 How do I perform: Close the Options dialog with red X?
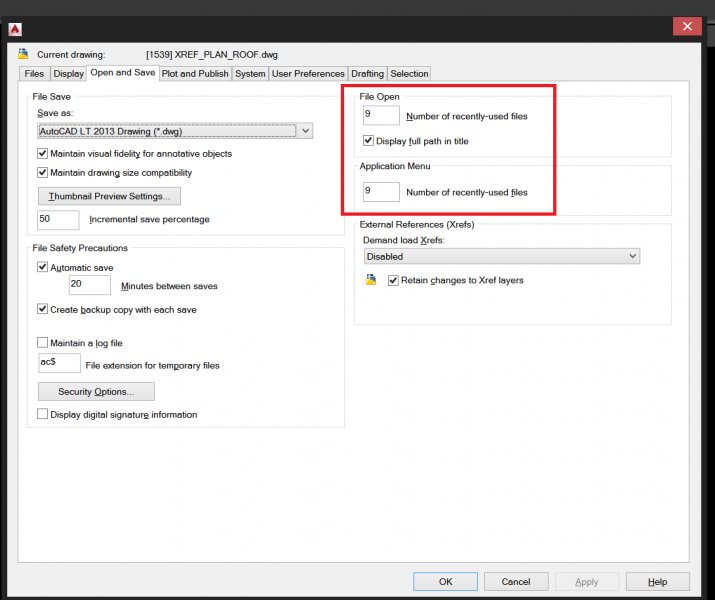click(687, 26)
